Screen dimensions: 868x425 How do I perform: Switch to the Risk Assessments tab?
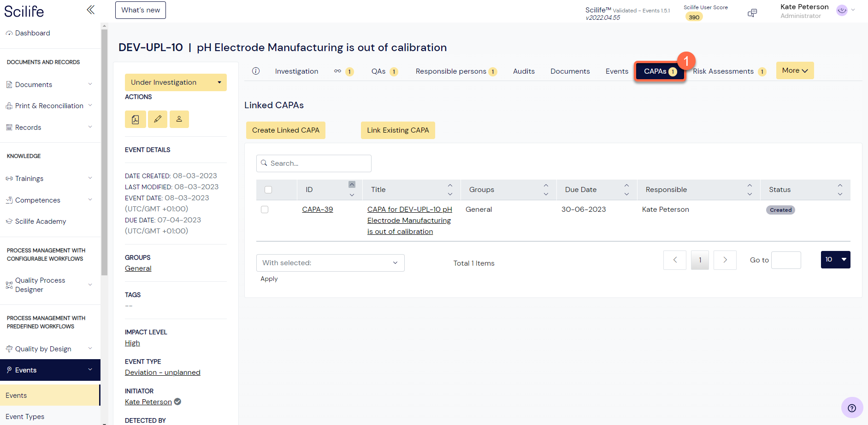coord(729,71)
